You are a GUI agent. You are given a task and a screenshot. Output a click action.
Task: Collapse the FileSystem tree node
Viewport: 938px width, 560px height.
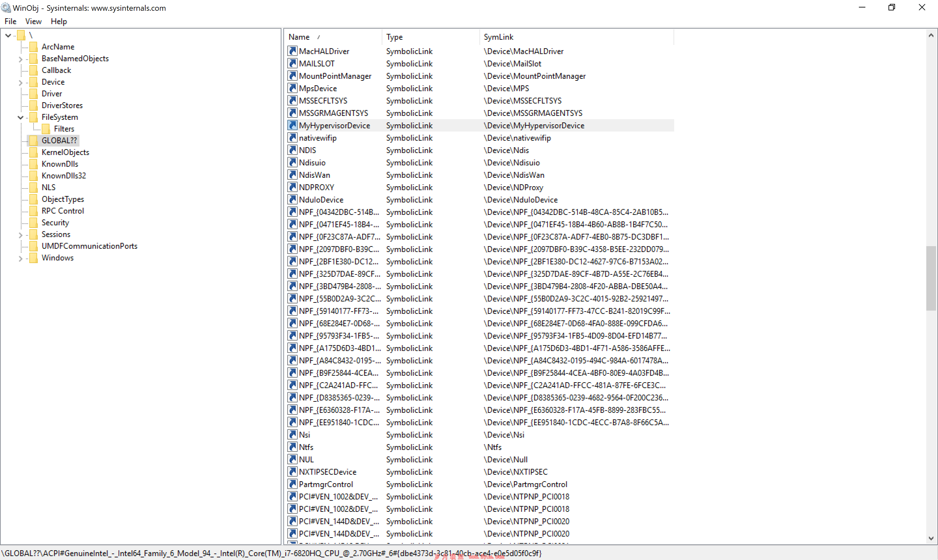click(21, 117)
